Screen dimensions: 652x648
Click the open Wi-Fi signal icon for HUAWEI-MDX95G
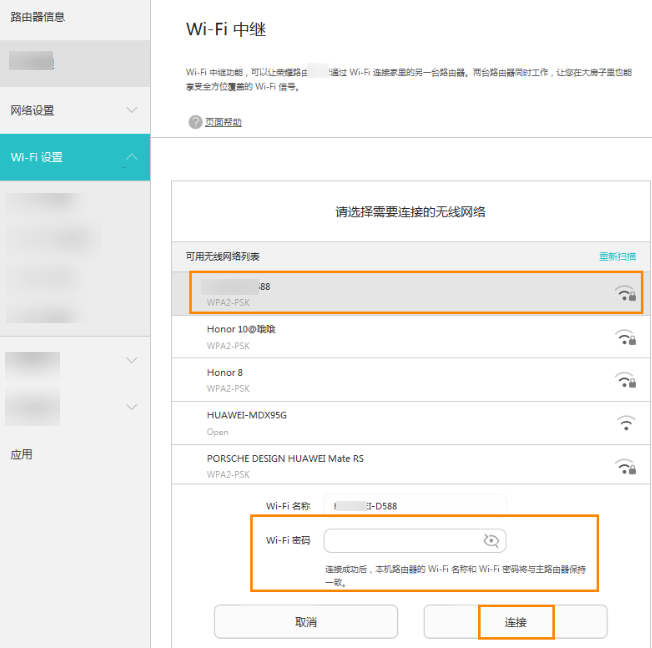click(x=626, y=423)
